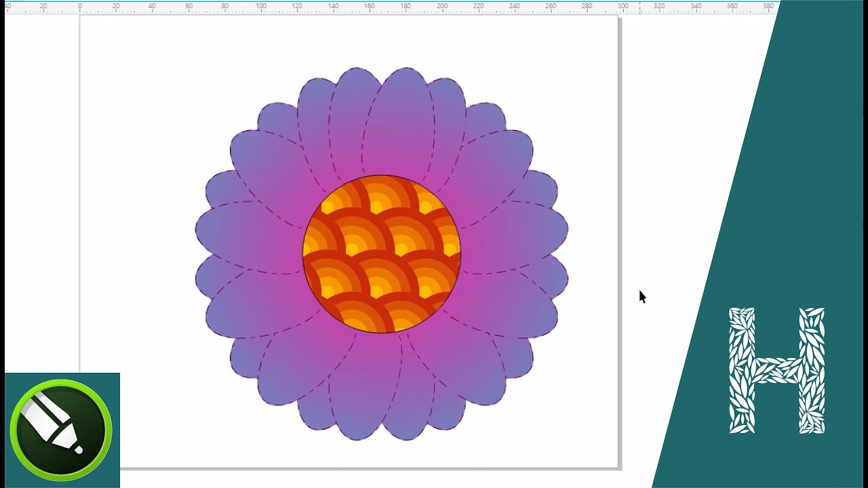Click the horizontal ruler above the page
The image size is (868, 488).
(390, 7)
